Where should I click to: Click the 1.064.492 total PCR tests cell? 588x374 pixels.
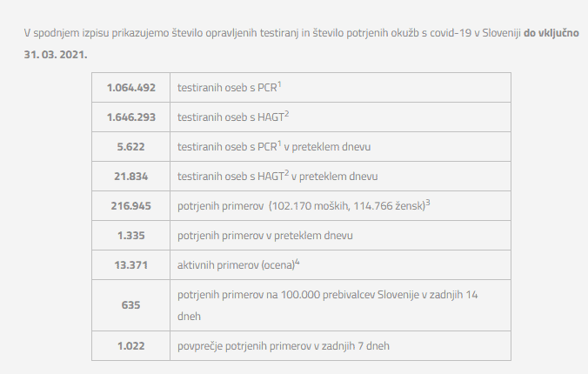click(x=130, y=88)
